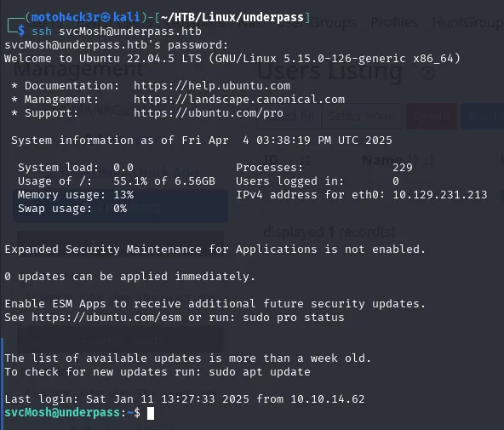This screenshot has width=504, height=430.
Task: Click the Processes count 229
Action: pos(403,168)
